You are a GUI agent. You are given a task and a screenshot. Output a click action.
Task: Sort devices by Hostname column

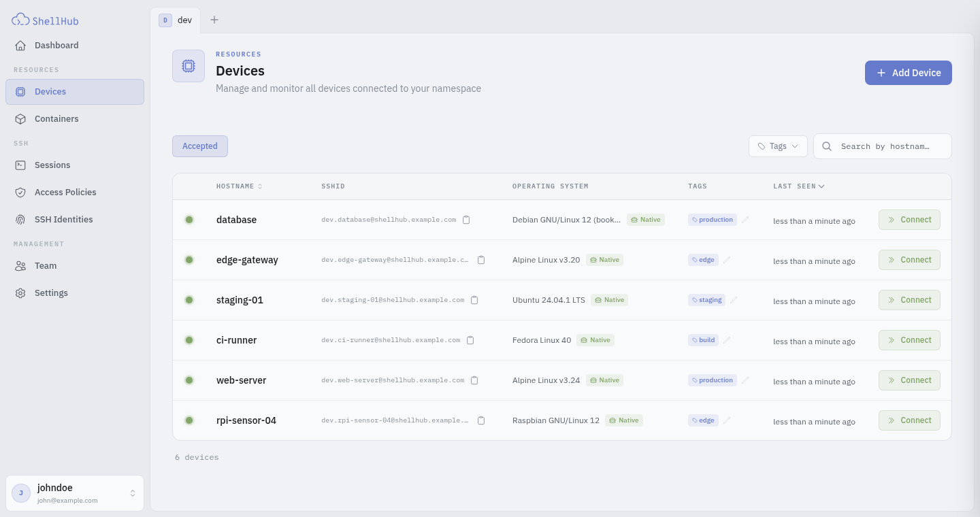coord(239,186)
